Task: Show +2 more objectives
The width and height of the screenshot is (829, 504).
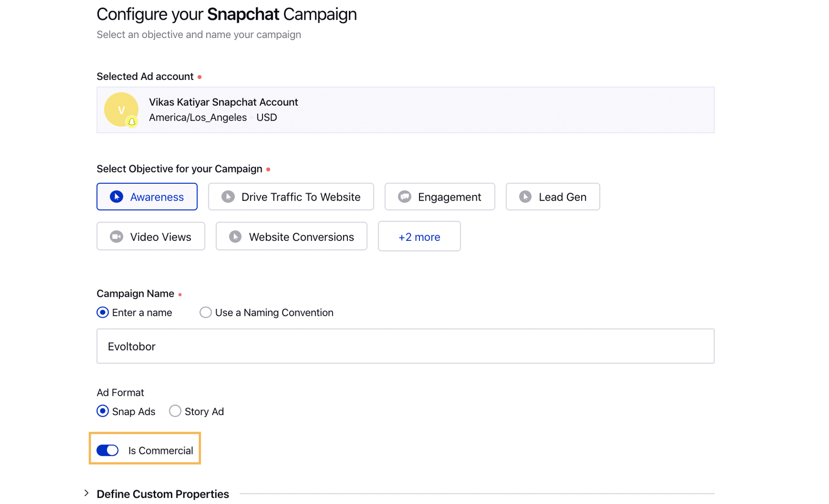Action: 419,236
